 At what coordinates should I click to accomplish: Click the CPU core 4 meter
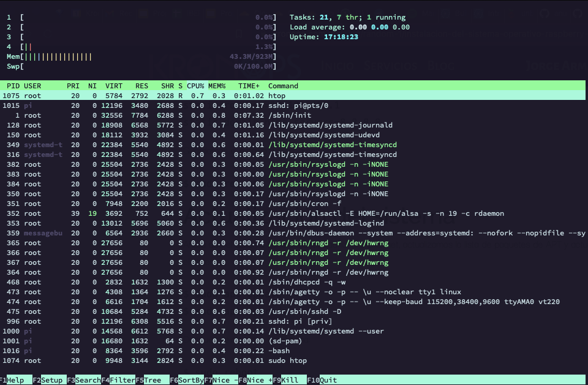point(123,47)
